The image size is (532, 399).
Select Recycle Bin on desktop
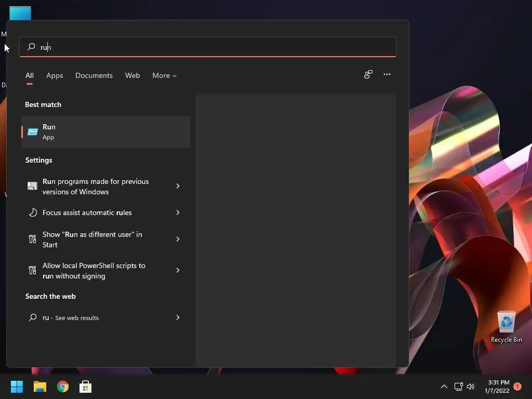[506, 327]
